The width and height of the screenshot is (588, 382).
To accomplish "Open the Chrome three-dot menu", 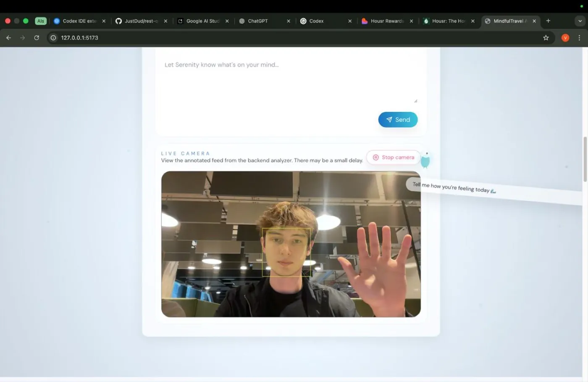I will [x=579, y=38].
